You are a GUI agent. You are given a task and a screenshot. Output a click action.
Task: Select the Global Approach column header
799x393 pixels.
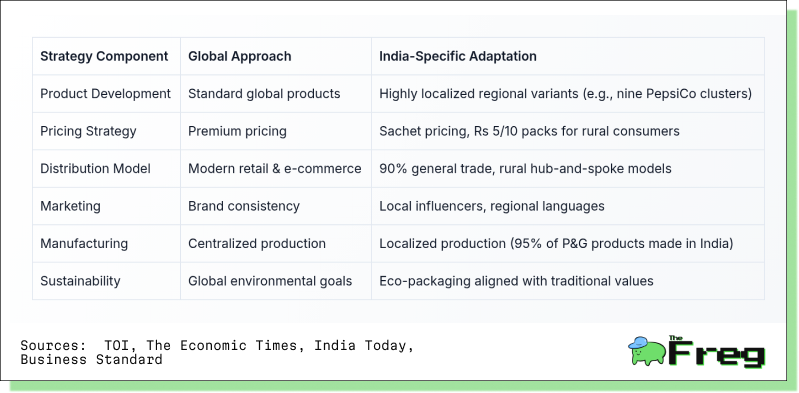tap(239, 56)
